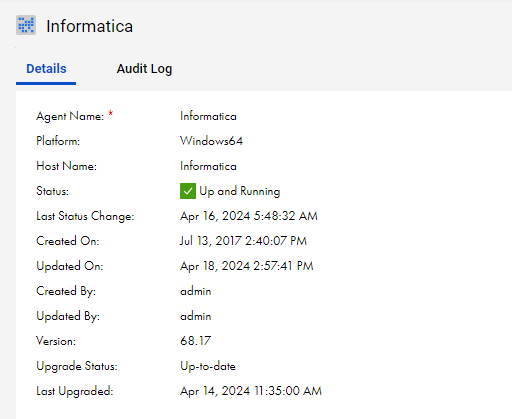Viewport: 512px width, 419px height.
Task: Click the Last Upgraded label
Action: (75, 391)
